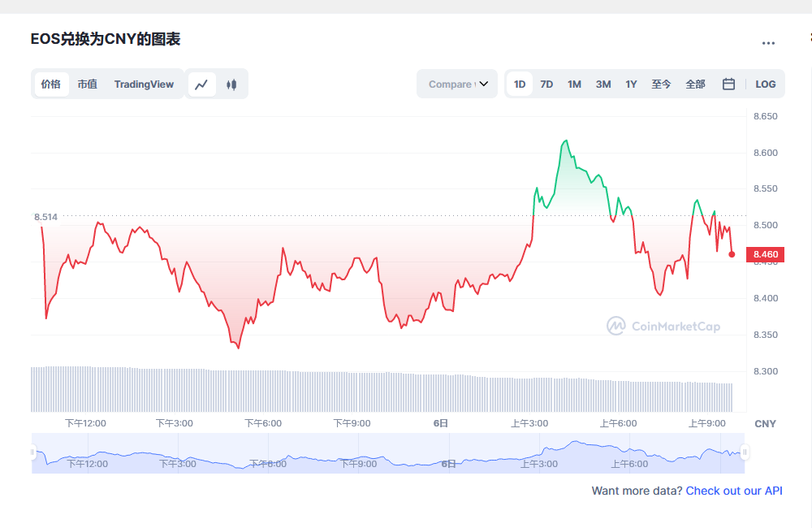Open the Compare dropdown
This screenshot has width=812, height=528.
pyautogui.click(x=456, y=84)
